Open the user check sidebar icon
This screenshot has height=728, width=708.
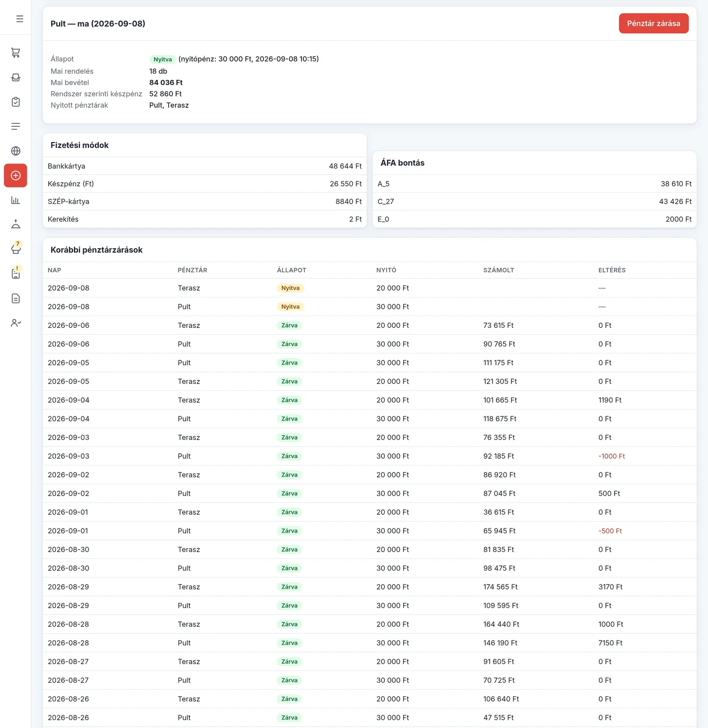click(16, 323)
